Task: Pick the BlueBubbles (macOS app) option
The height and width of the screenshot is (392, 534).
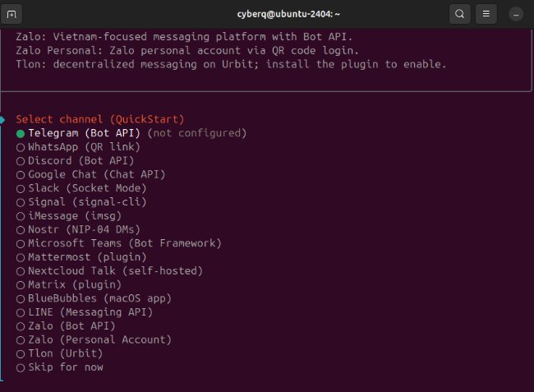Action: (x=21, y=298)
